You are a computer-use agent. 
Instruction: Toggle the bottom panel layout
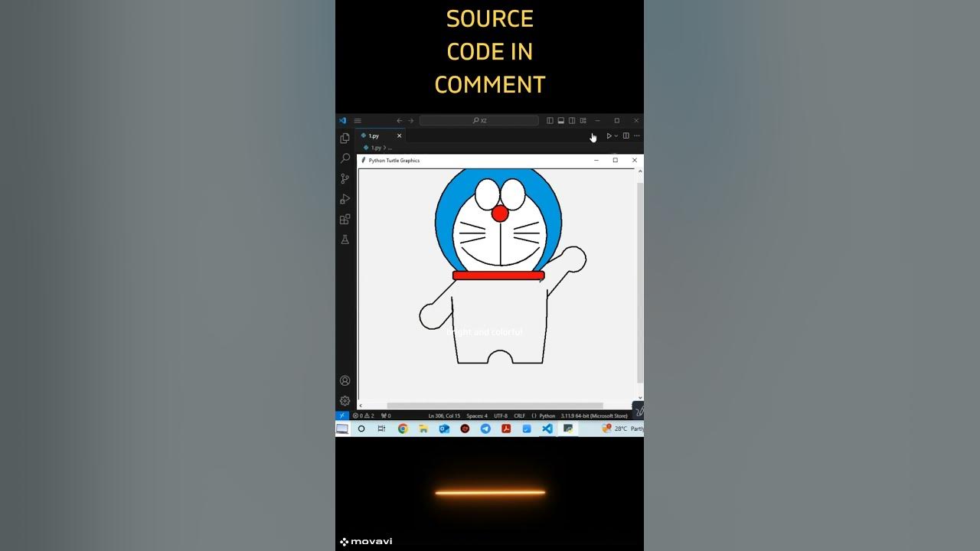560,121
